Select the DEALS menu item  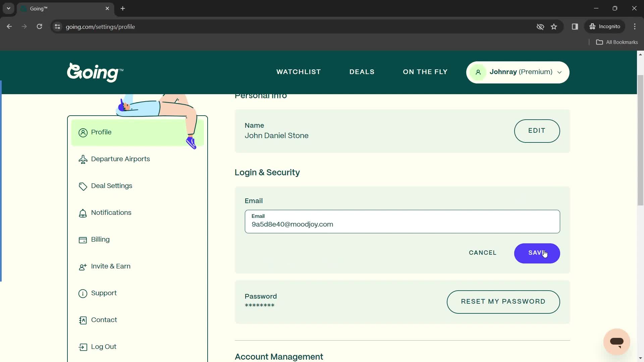click(x=363, y=72)
